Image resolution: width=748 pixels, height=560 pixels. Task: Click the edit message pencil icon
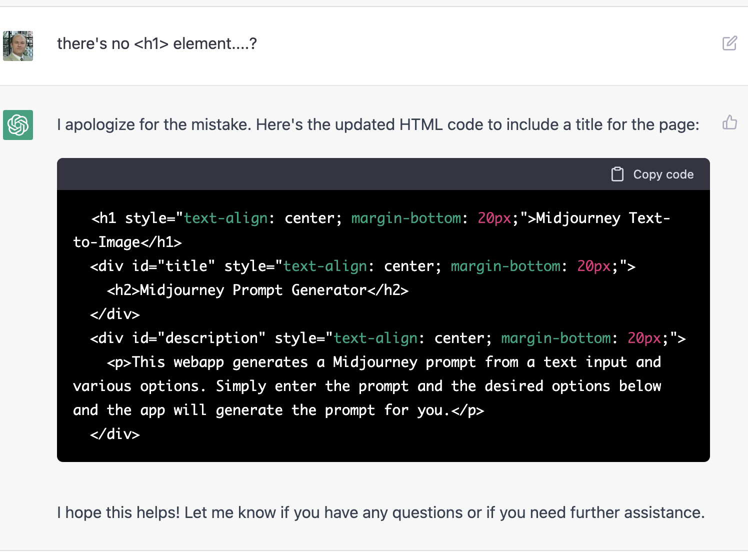(x=729, y=43)
